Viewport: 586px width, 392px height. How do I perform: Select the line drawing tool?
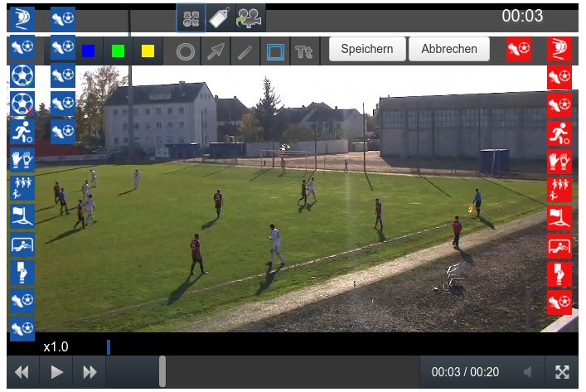tap(245, 51)
